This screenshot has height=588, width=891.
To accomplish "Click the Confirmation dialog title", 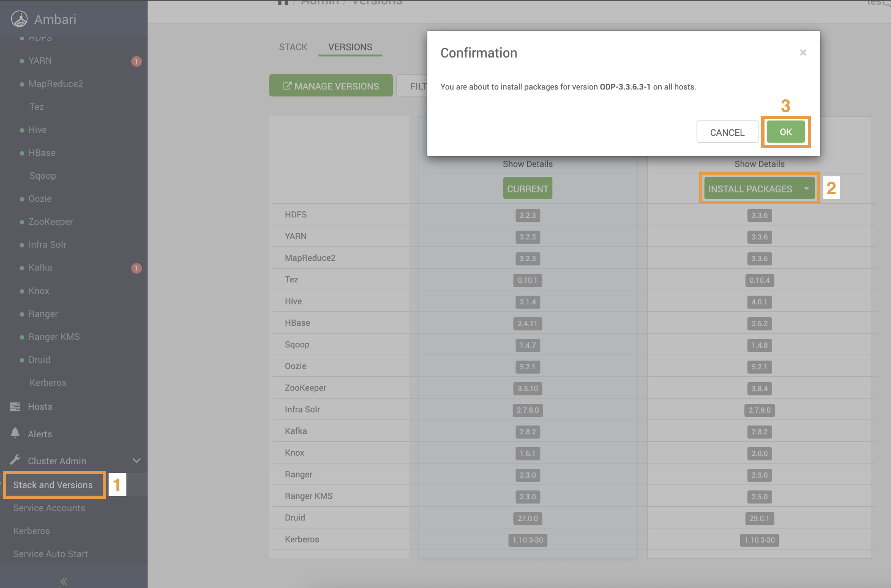I will point(479,53).
